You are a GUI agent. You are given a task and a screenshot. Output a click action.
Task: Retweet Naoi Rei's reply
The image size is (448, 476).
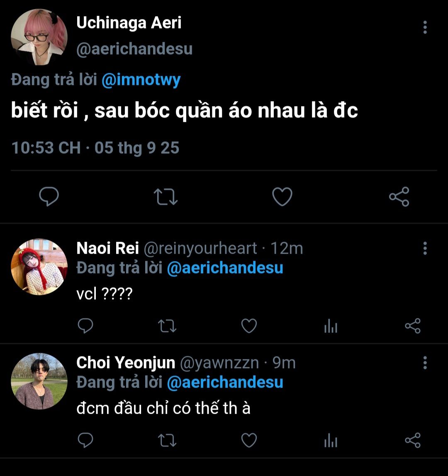[168, 326]
